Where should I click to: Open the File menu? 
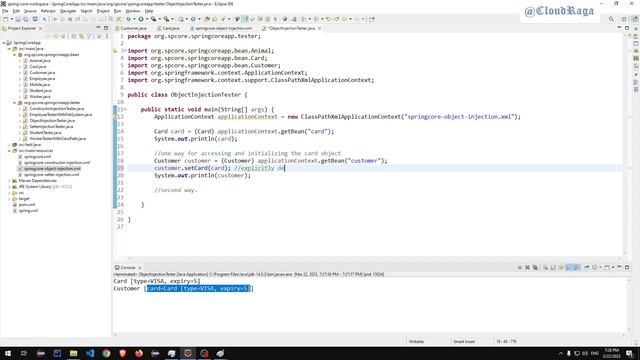pyautogui.click(x=5, y=11)
